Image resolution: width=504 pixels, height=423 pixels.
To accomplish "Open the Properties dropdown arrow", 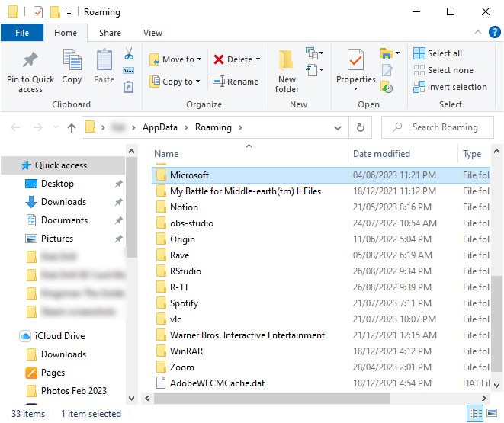I will coord(355,89).
